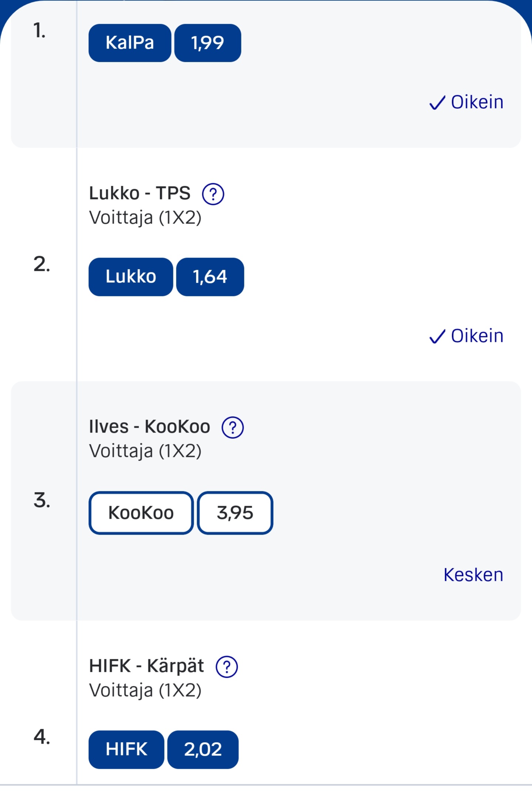Image resolution: width=532 pixels, height=791 pixels.
Task: Select the HIFK pick chip
Action: click(126, 749)
